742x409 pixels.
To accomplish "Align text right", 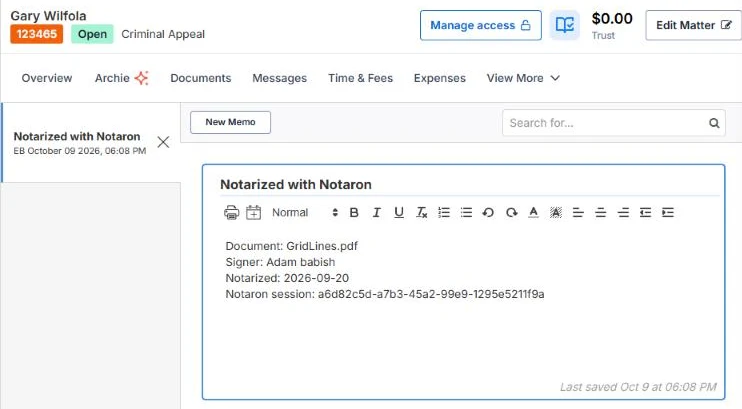I will coord(623,213).
